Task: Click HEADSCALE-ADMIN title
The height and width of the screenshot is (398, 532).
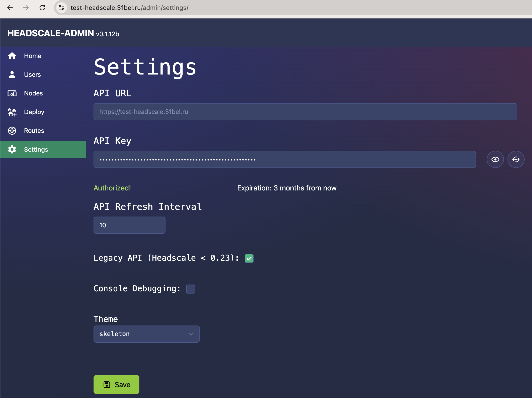Action: pos(51,33)
